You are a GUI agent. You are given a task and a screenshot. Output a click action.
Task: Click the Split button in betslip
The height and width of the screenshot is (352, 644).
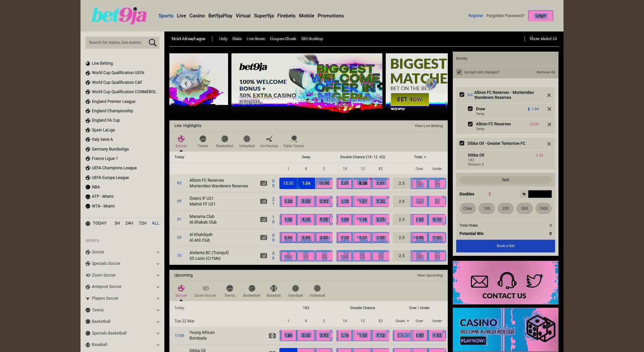(x=505, y=180)
